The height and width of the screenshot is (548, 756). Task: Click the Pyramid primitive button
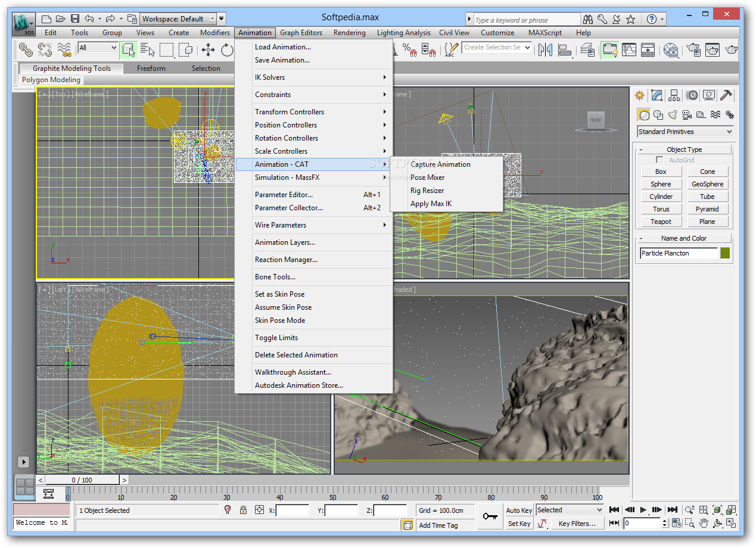[707, 209]
